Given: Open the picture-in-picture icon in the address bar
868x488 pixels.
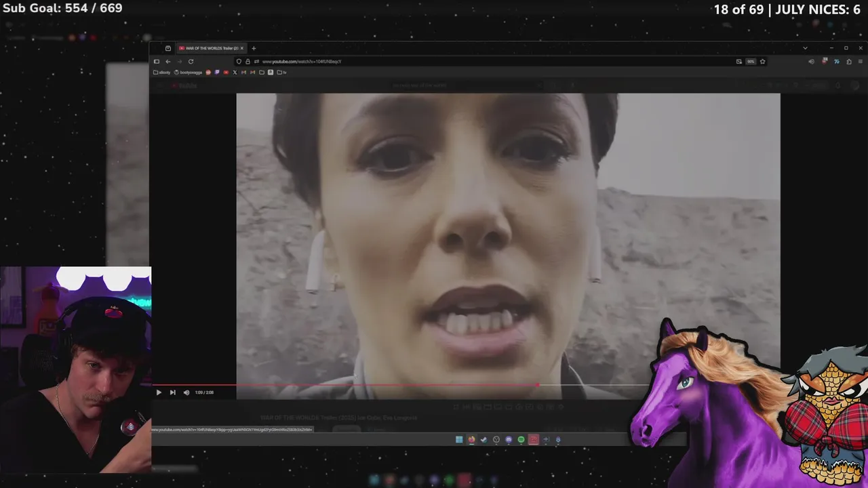Looking at the screenshot, I should coord(739,62).
